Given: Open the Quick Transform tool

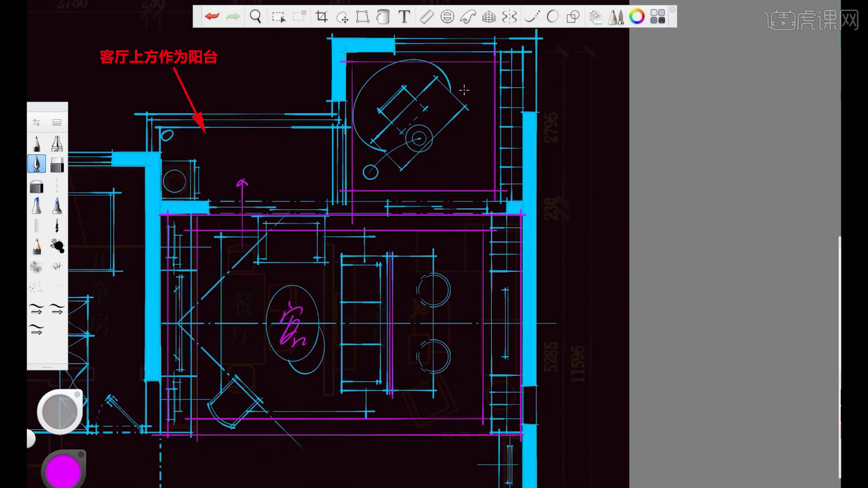Looking at the screenshot, I should coord(342,17).
